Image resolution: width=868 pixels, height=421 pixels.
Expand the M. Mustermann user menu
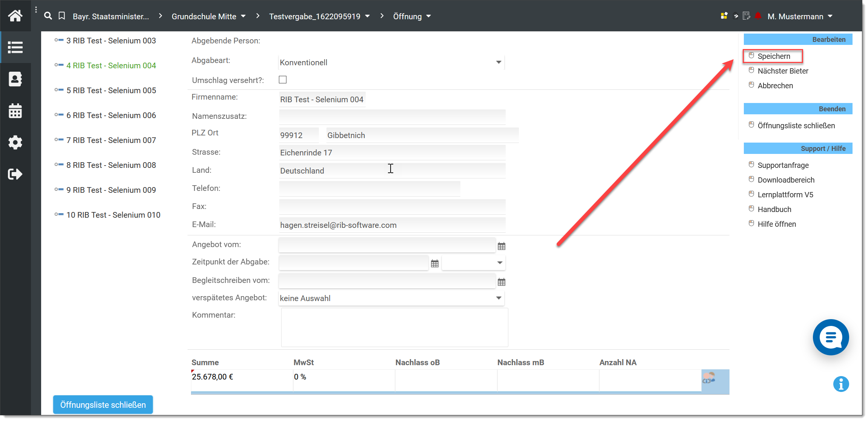tap(800, 17)
